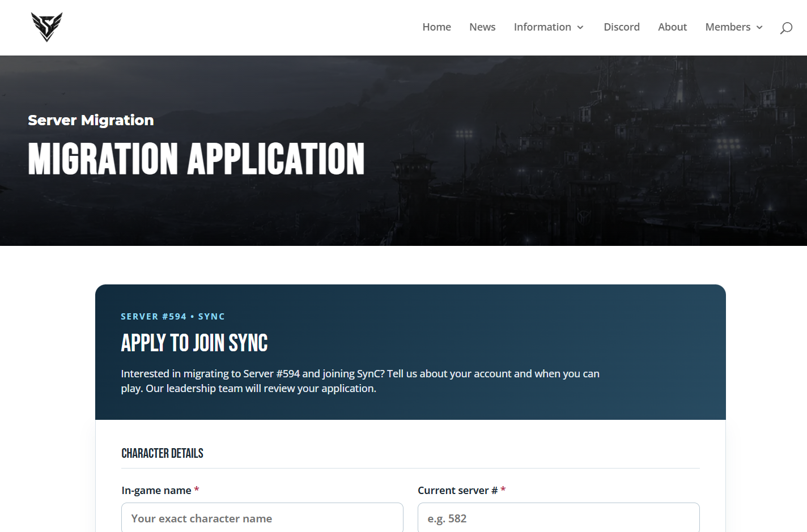Select the 'Server Migration' subtitle text

pos(91,120)
